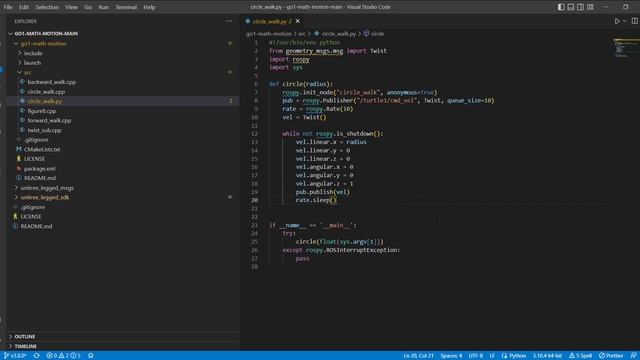Screen dimensions: 640x360
Task: Open the Run menu
Action: [x=104, y=7]
